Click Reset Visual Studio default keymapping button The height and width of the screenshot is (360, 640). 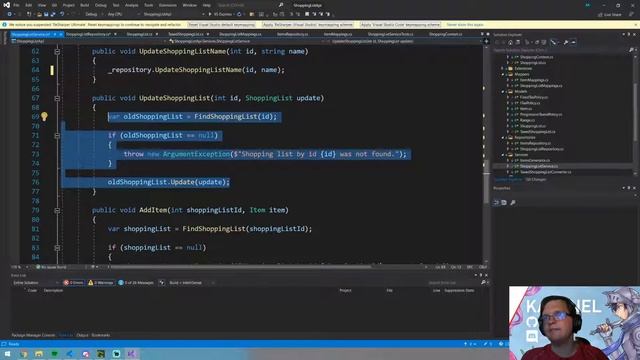click(221, 25)
